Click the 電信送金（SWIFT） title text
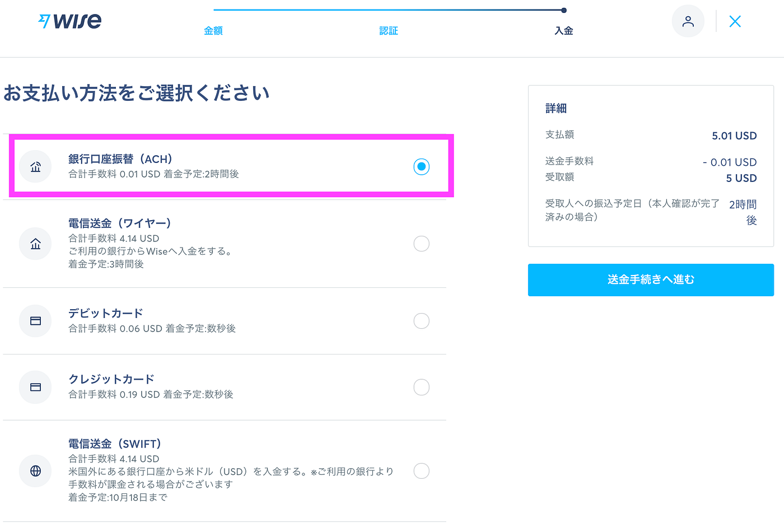 click(x=115, y=444)
